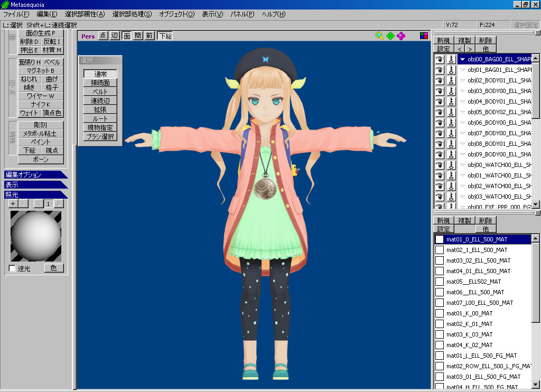This screenshot has height=392, width=541.
Task: Toggle the 点 point display button
Action: [103, 35]
